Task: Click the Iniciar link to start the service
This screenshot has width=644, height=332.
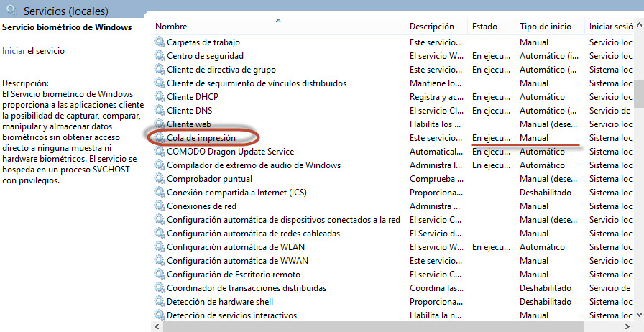Action: [14, 51]
